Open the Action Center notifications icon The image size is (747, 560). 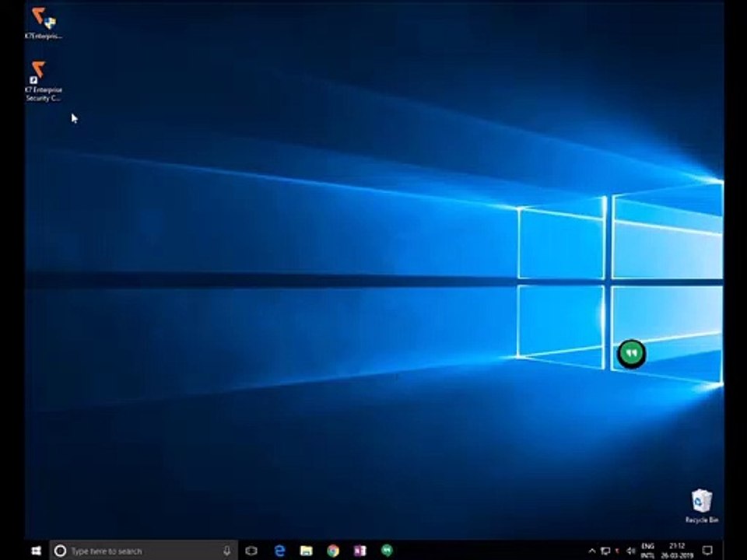click(707, 551)
